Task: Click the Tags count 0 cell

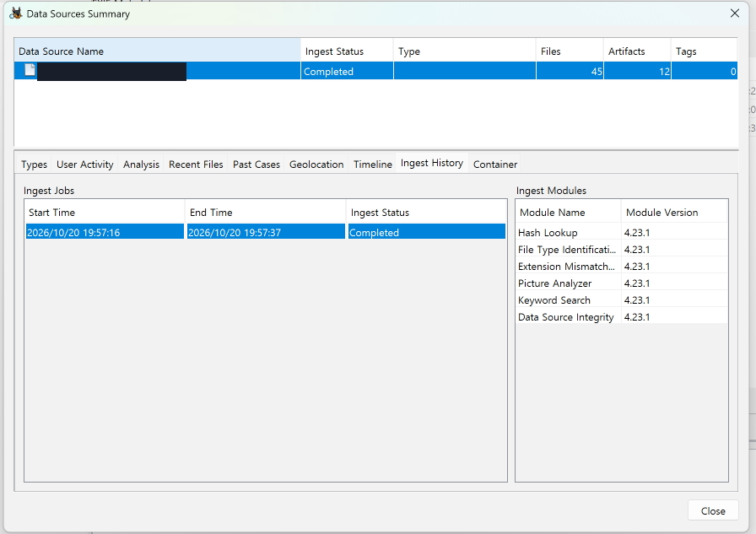Action: [705, 72]
